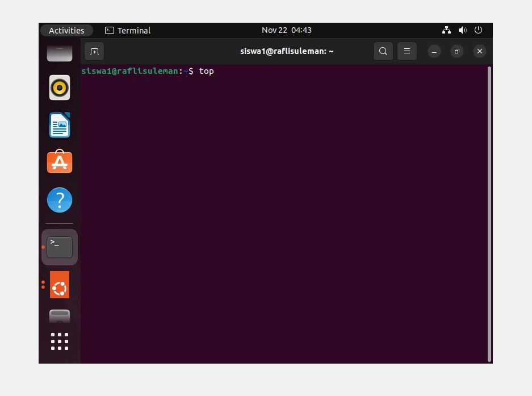This screenshot has height=396, width=532.
Task: Click the terminal vertical scrollbar
Action: point(489,214)
